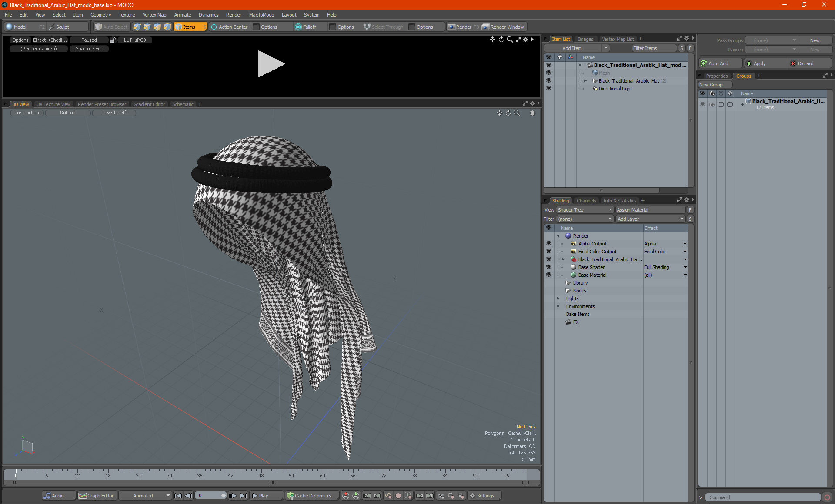Click preview panel zoom magnifier icon
Screen dimensions: 835x504
[x=510, y=40]
